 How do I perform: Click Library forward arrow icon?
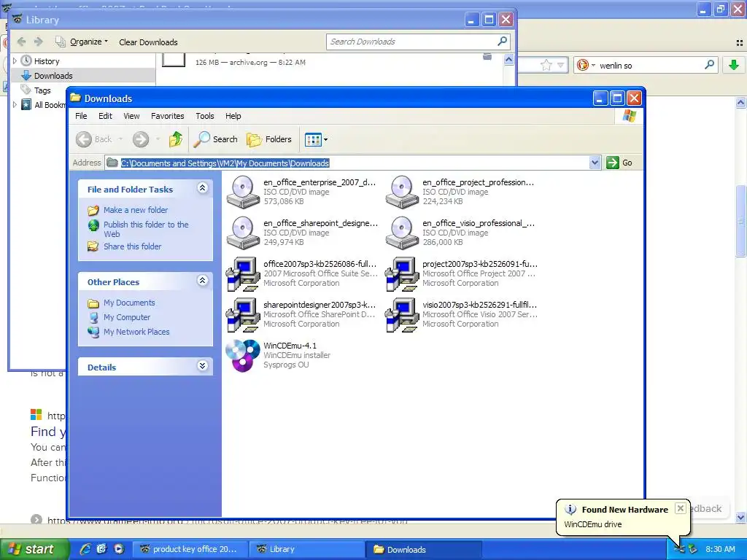[x=39, y=42]
